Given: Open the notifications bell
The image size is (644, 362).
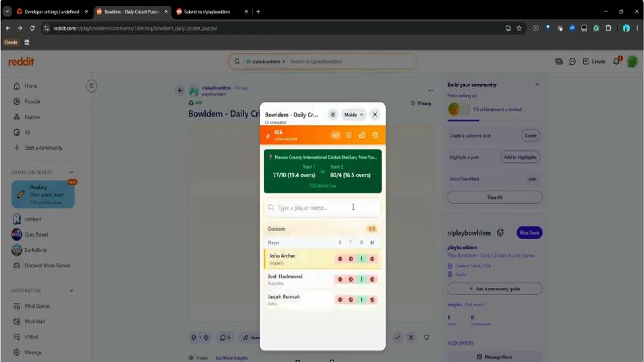Looking at the screenshot, I should tap(617, 61).
